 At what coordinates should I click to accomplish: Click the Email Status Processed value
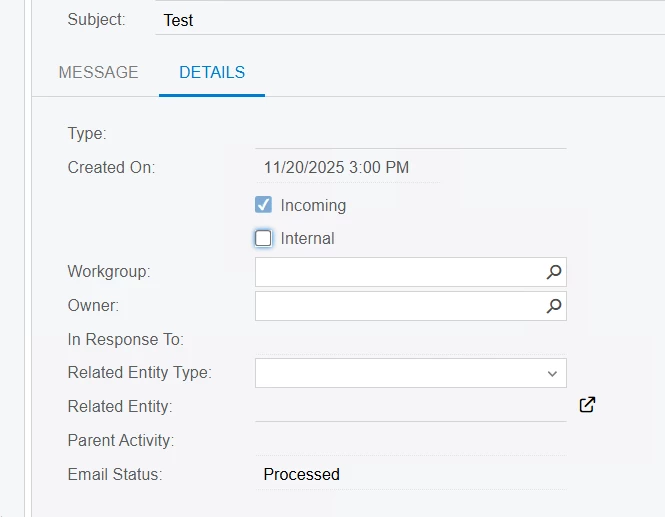(302, 474)
